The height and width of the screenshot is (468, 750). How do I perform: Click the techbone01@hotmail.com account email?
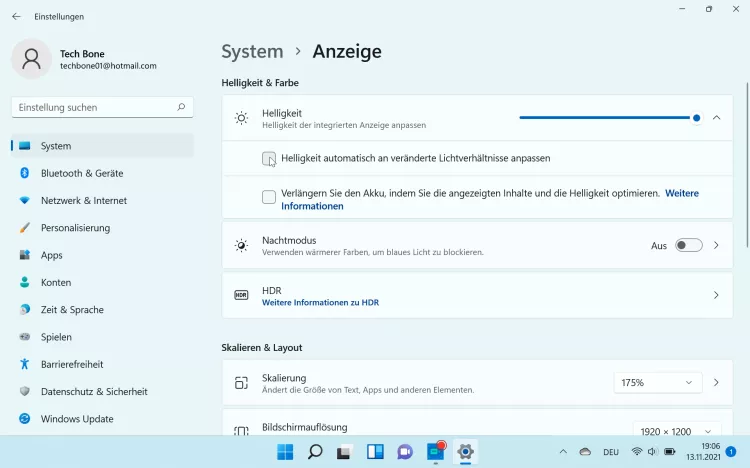click(x=108, y=66)
